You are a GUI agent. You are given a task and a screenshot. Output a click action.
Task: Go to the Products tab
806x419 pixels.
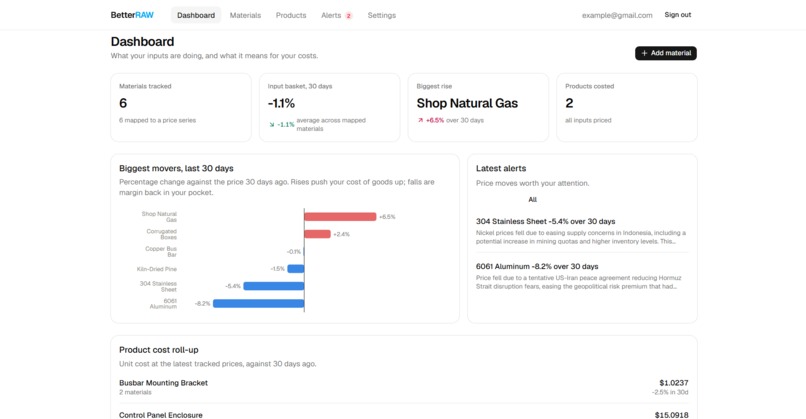[291, 15]
